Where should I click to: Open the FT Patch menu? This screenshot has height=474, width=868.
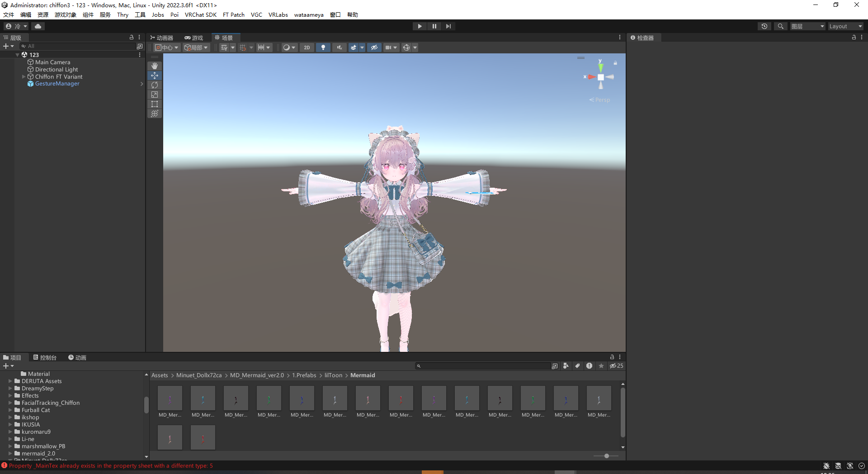coord(234,15)
